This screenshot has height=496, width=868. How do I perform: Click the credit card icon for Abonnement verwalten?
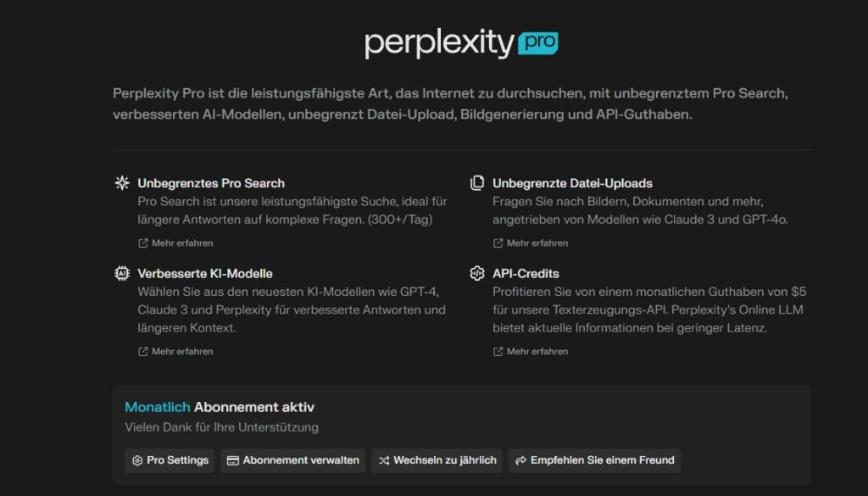pyautogui.click(x=232, y=460)
